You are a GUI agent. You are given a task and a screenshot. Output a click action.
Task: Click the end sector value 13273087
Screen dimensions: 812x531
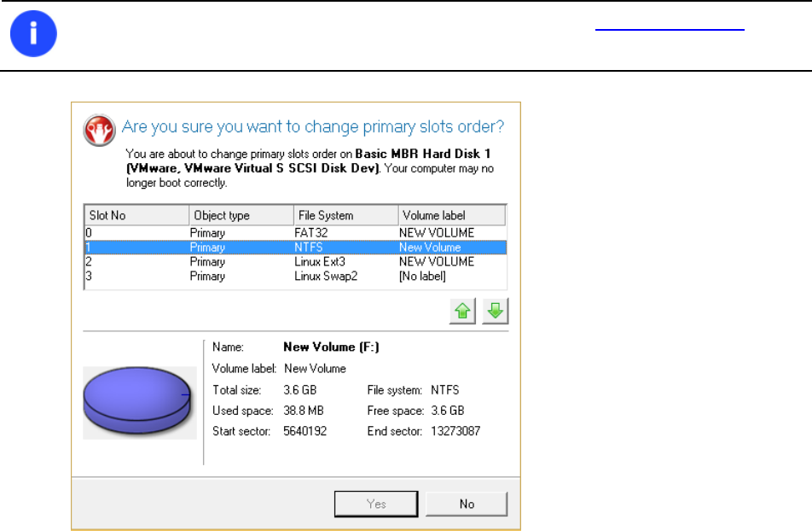(x=455, y=431)
